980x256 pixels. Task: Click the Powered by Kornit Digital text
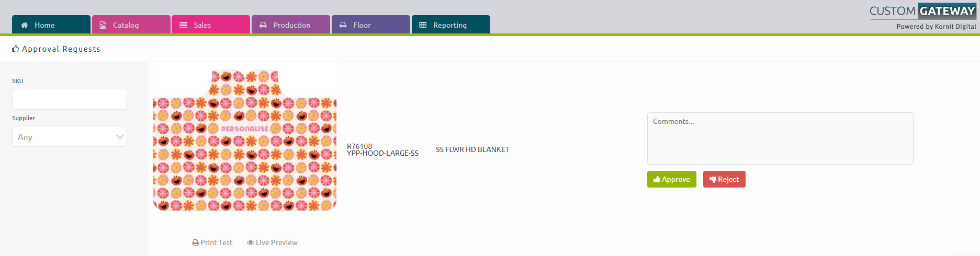pos(936,27)
